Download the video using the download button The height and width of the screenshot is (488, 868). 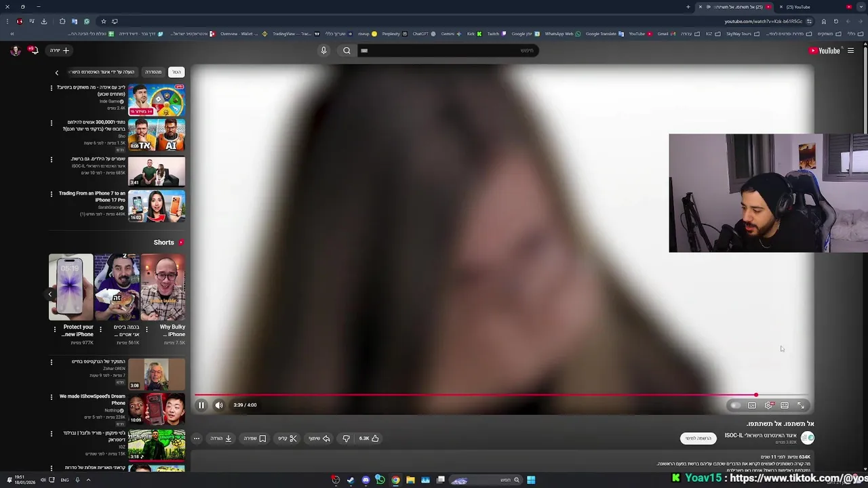[221, 439]
